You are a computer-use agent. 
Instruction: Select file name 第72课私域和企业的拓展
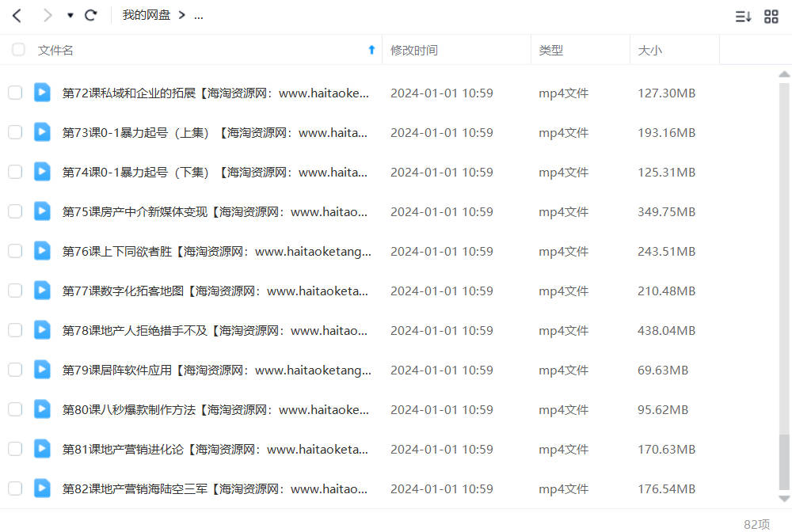tap(215, 93)
